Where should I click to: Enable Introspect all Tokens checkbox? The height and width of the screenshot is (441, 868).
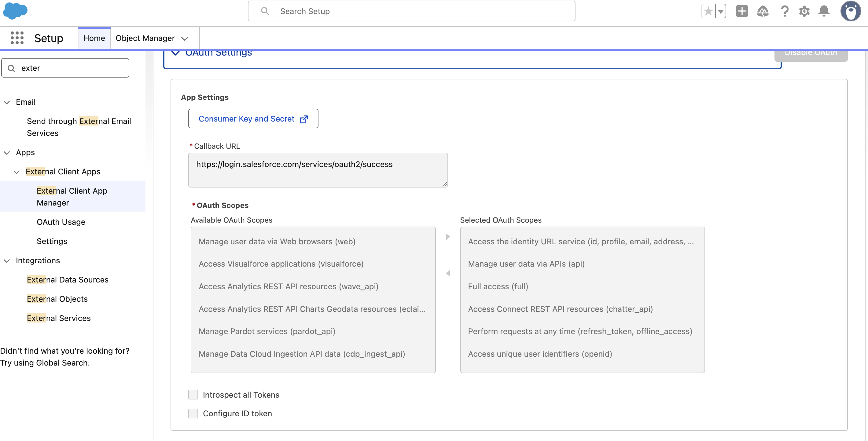click(x=193, y=395)
